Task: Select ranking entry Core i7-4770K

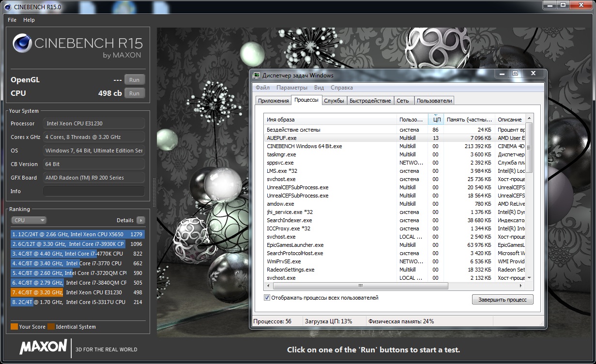Action: click(x=77, y=254)
